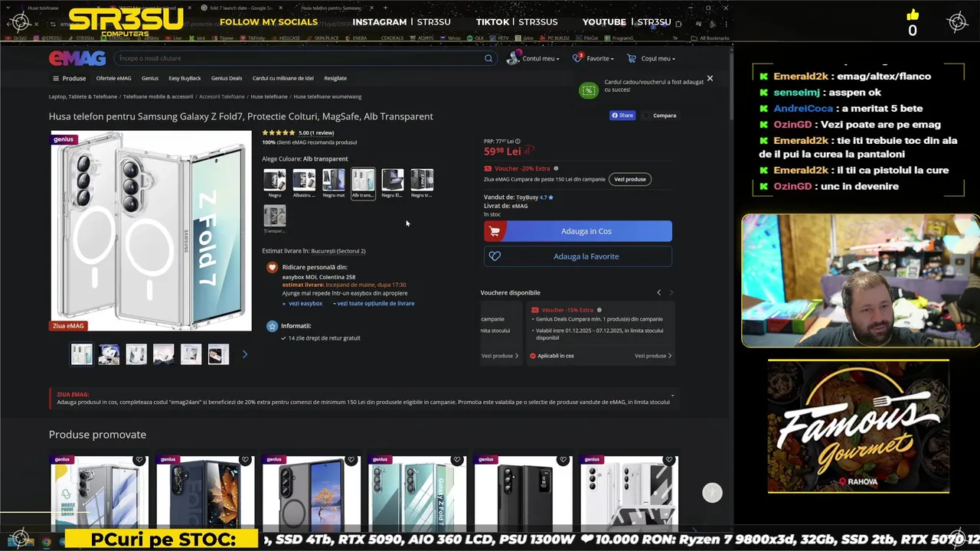Viewport: 980px width, 551px height.
Task: Go to next voucher with right arrow
Action: tap(671, 292)
